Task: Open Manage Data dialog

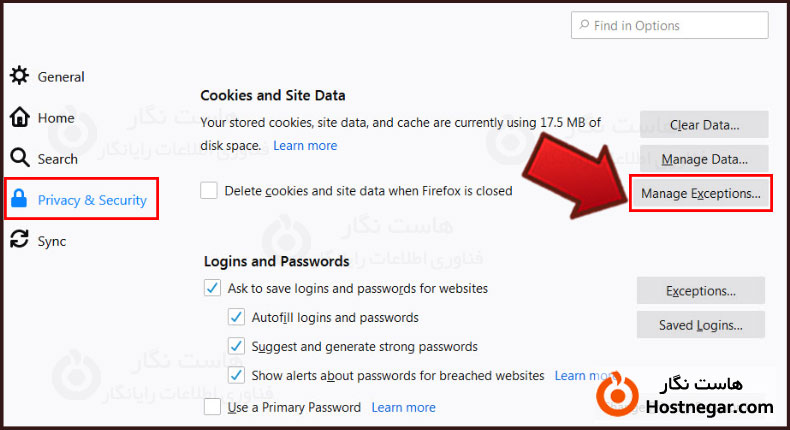Action: (704, 159)
